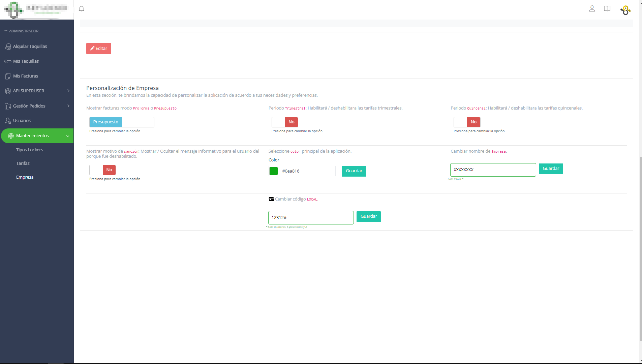
Task: Enable the Periodo Quincenal toggle
Action: click(x=467, y=122)
